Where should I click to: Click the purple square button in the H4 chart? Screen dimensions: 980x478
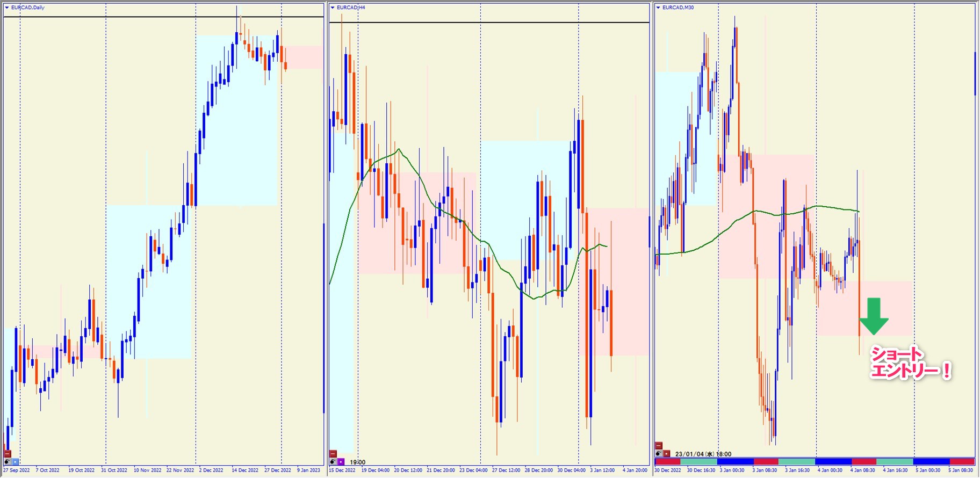341,461
